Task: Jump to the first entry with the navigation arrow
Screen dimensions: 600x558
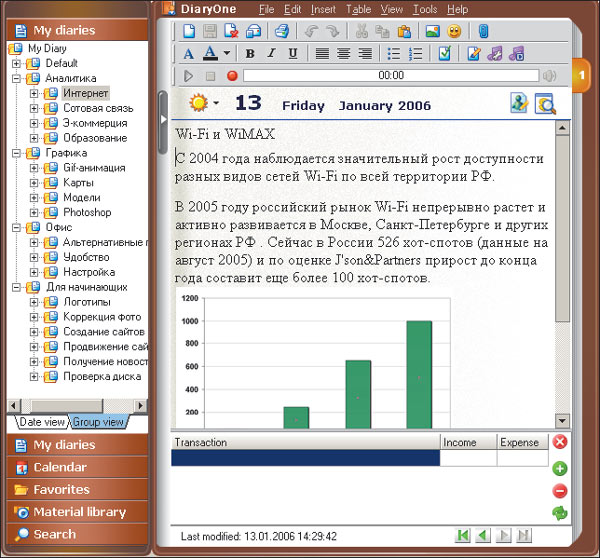Action: pos(463,536)
